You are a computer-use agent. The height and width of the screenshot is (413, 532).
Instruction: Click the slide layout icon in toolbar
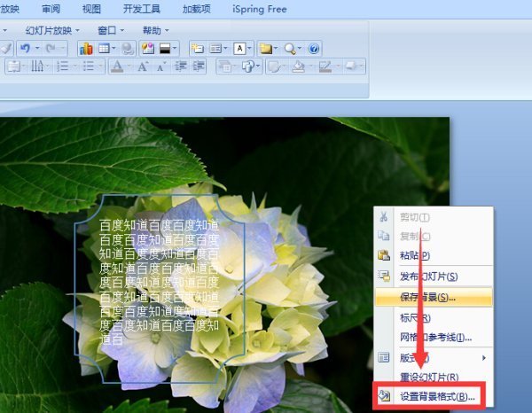coord(215,49)
